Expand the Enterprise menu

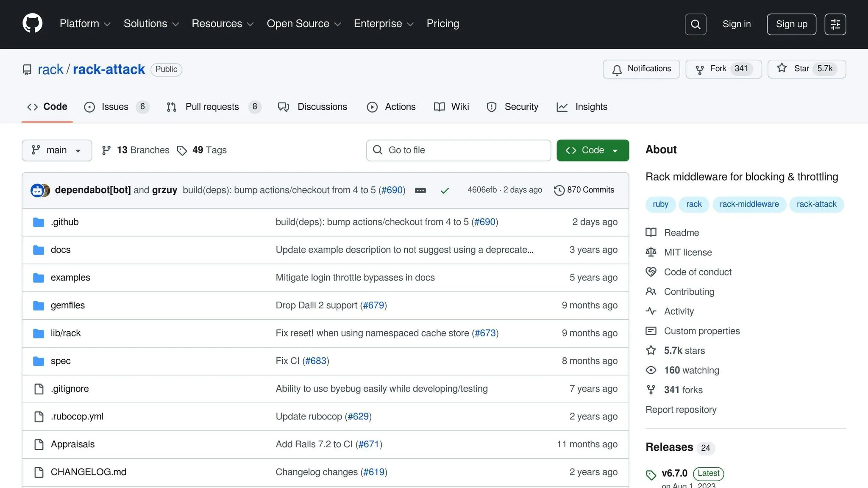[x=384, y=24]
